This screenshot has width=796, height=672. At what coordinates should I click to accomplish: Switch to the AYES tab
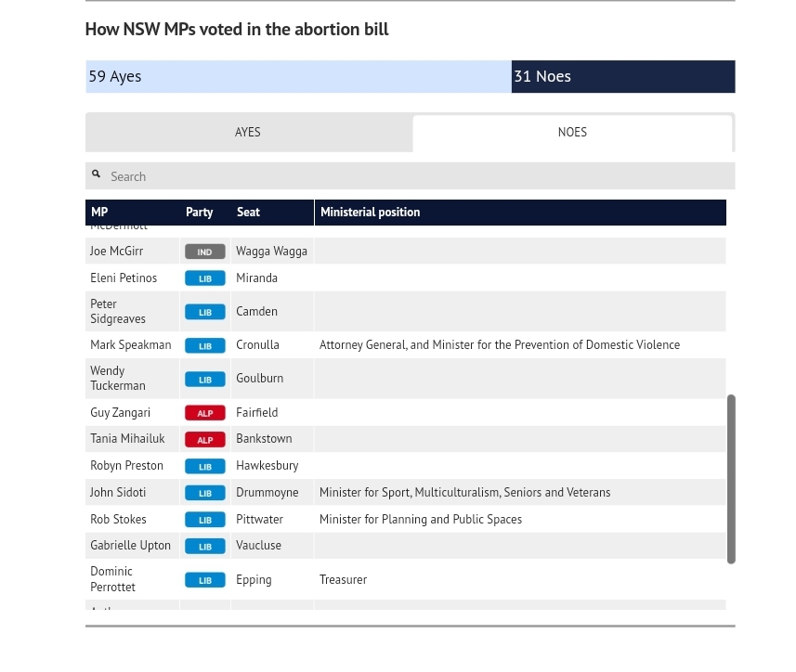pos(248,133)
